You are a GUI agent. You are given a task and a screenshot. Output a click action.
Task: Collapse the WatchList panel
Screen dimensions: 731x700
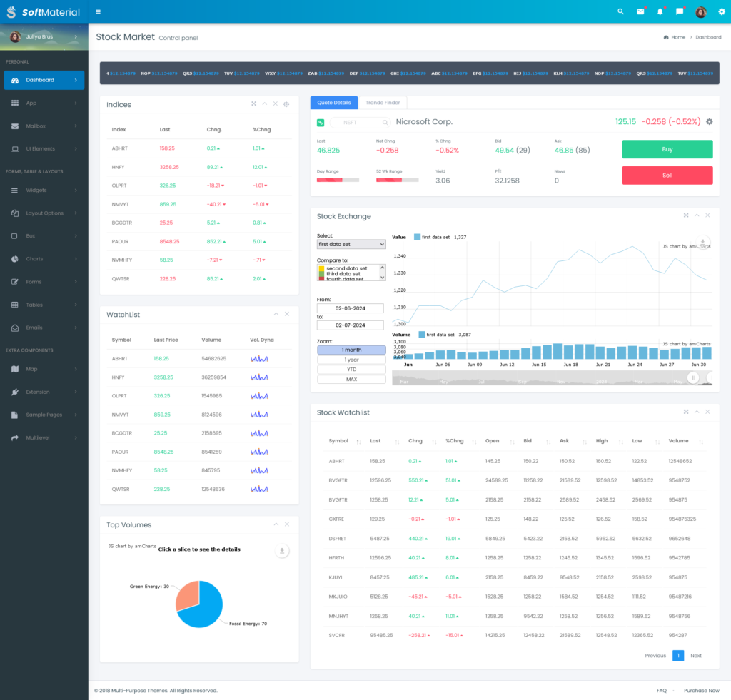(276, 314)
